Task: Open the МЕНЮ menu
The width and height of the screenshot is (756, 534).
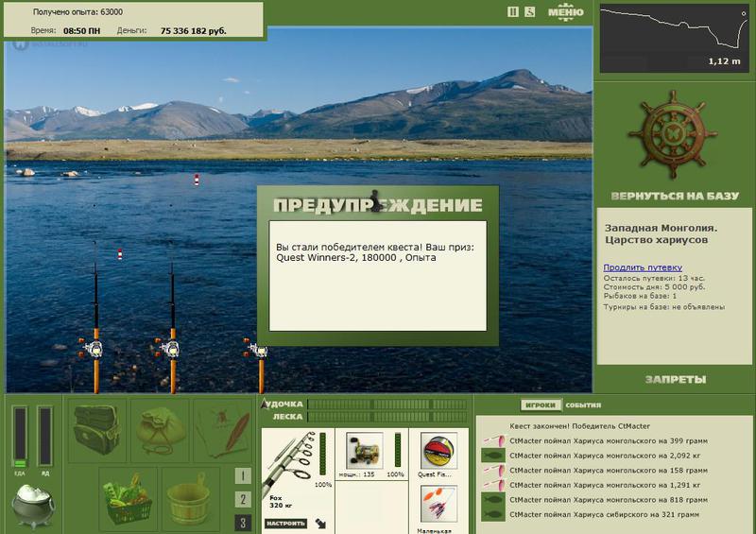Action: [565, 12]
